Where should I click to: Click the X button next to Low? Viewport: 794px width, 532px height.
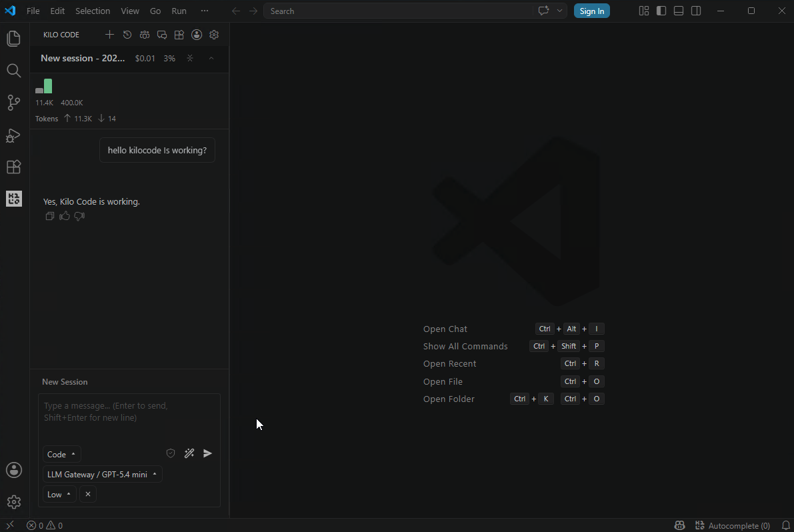point(88,494)
